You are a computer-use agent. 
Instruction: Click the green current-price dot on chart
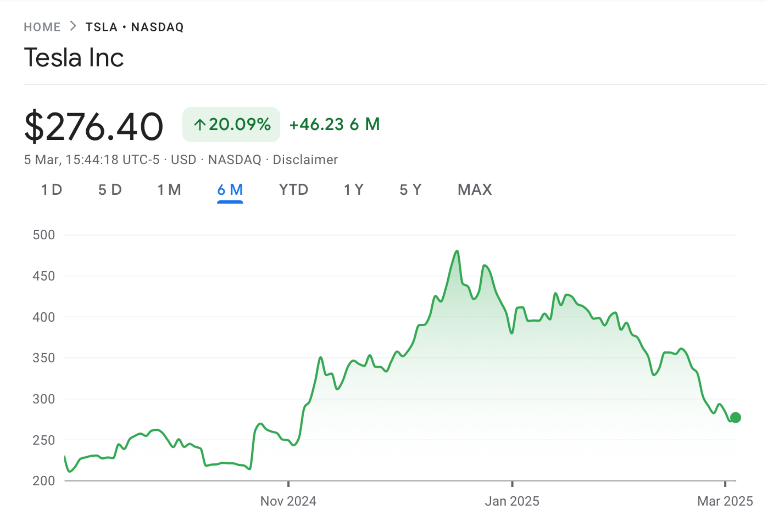(x=736, y=417)
